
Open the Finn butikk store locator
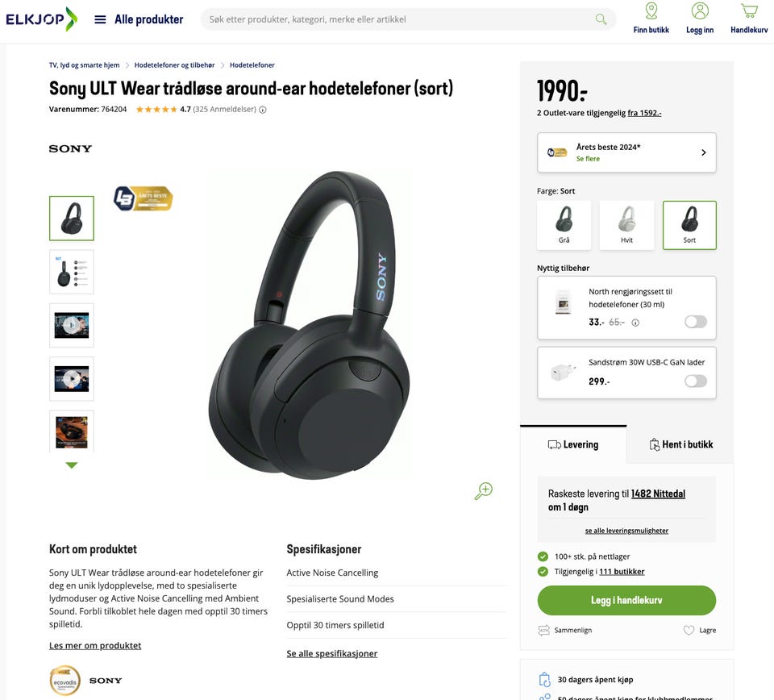pos(651,19)
